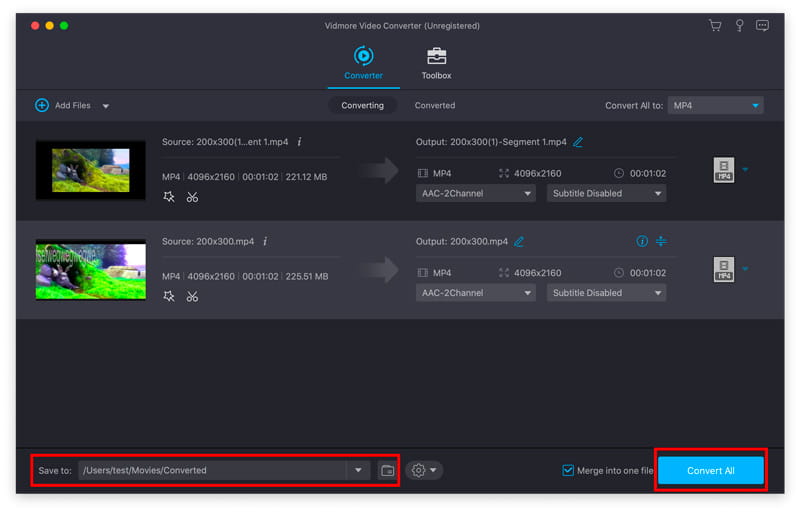Image resolution: width=800 pixels, height=512 pixels.
Task: Open the shopping cart purchase icon
Action: pyautogui.click(x=715, y=25)
